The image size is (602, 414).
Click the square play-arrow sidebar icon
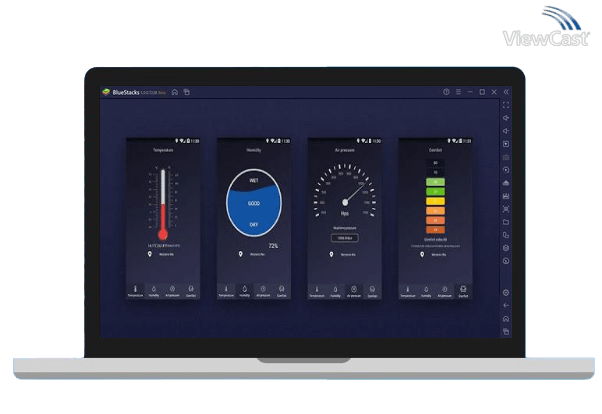(506, 144)
